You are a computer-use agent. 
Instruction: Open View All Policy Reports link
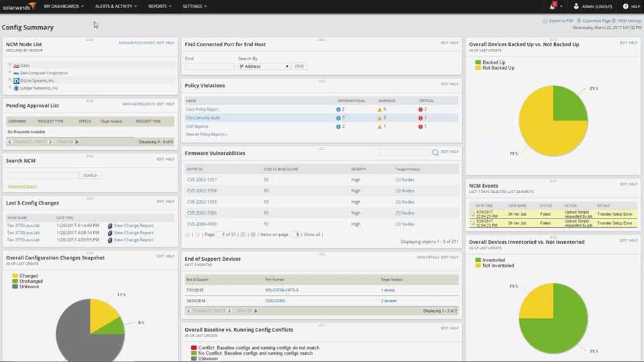207,135
